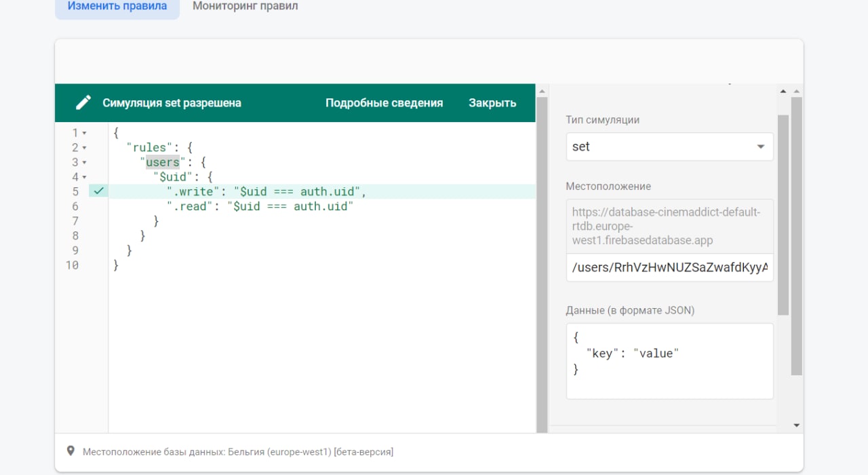Click the green checkmark on line 5
The image size is (868, 475).
click(98, 192)
